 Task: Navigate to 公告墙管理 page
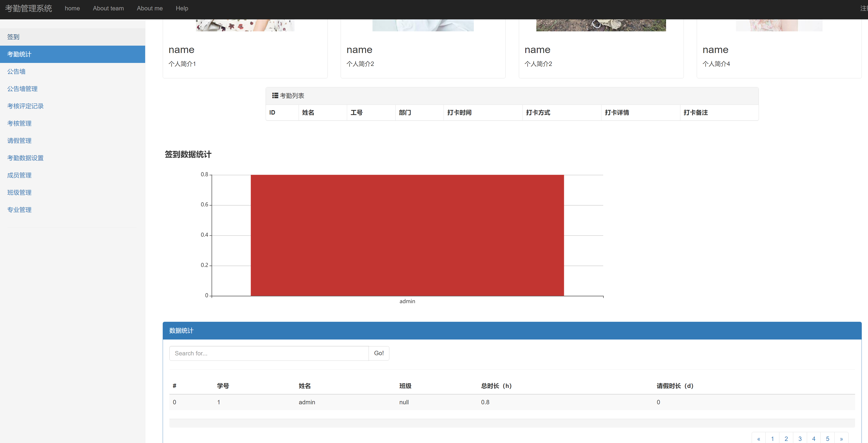coord(22,89)
